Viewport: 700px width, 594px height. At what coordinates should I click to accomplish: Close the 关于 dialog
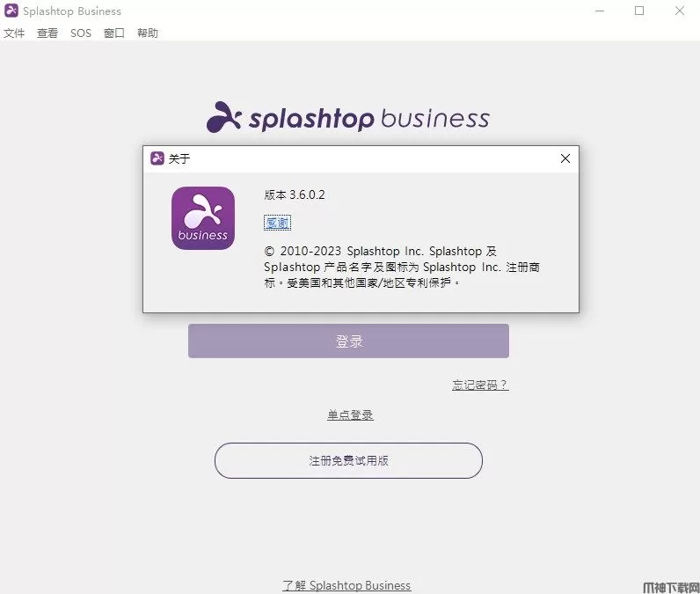[x=565, y=158]
